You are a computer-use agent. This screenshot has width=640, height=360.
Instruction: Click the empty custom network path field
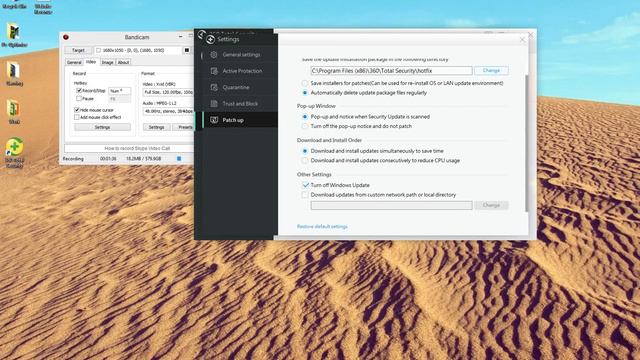click(x=391, y=205)
